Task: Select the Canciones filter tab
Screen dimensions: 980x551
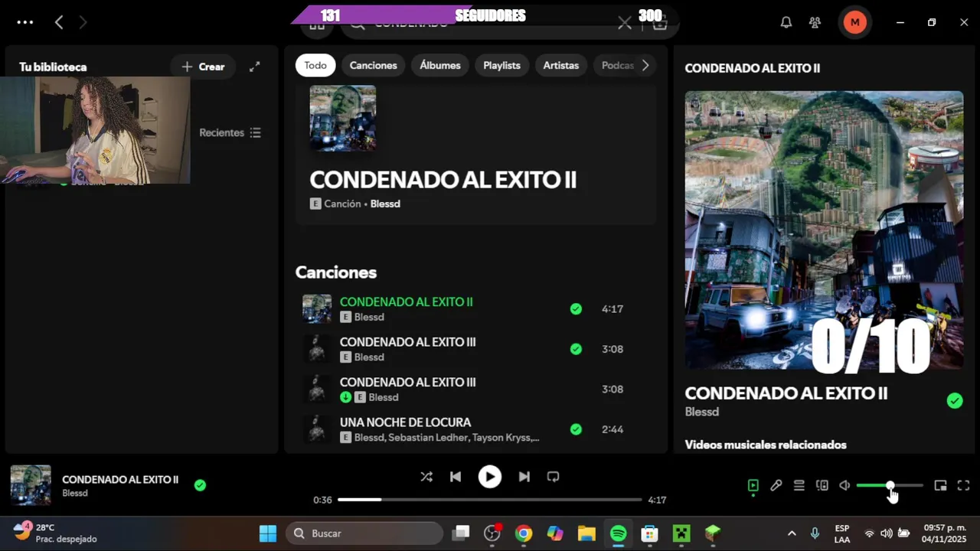Action: 374,65
